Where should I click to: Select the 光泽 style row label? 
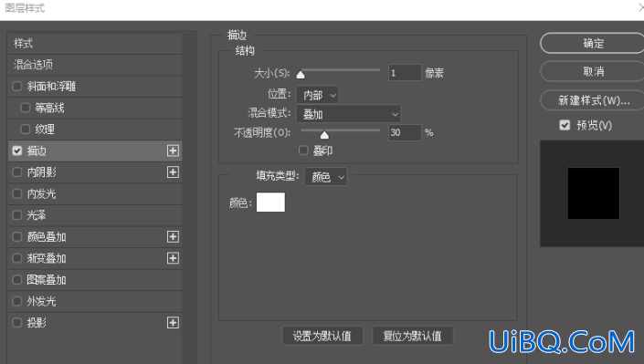point(37,215)
